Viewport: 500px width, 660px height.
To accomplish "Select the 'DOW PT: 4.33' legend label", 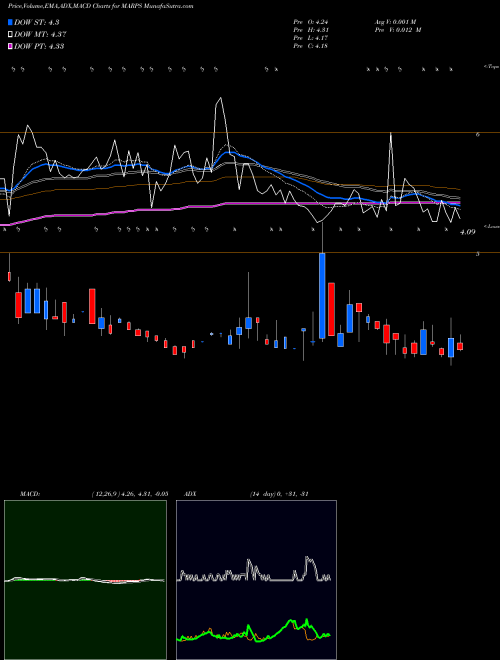I will [39, 46].
